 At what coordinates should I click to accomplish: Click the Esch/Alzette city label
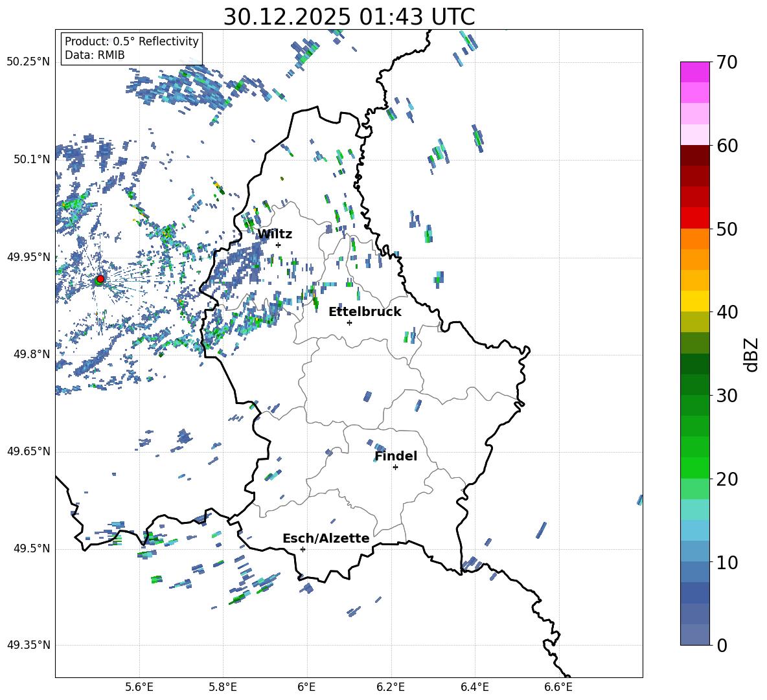tap(326, 539)
